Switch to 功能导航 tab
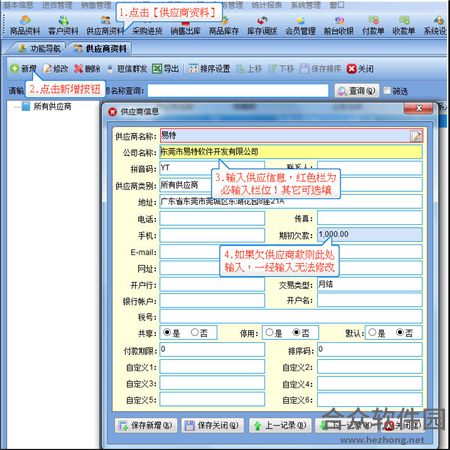 coord(39,49)
